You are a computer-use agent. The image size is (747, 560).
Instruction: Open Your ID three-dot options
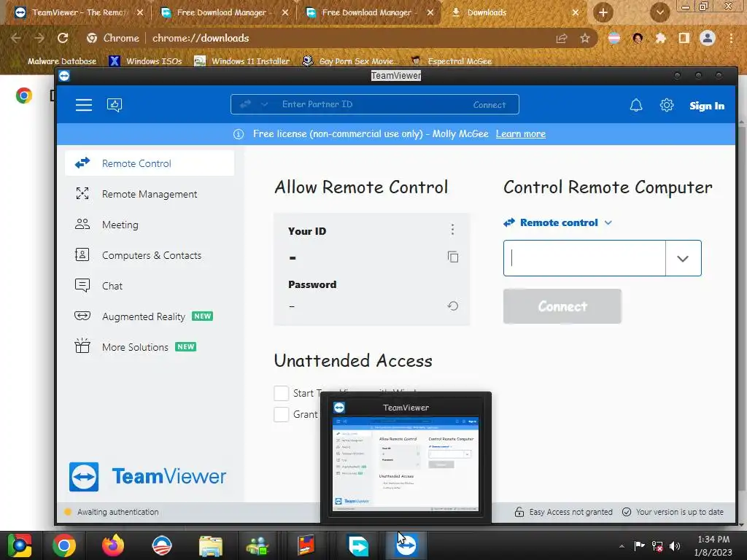click(x=452, y=230)
